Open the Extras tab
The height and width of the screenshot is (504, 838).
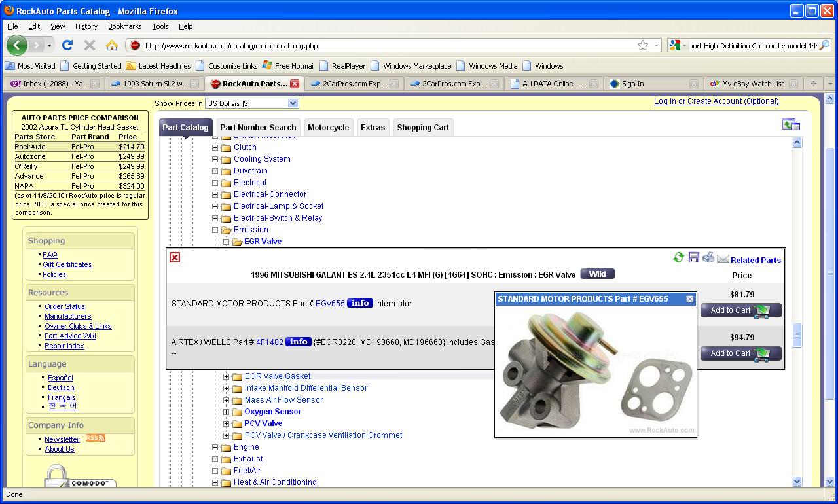pyautogui.click(x=373, y=128)
